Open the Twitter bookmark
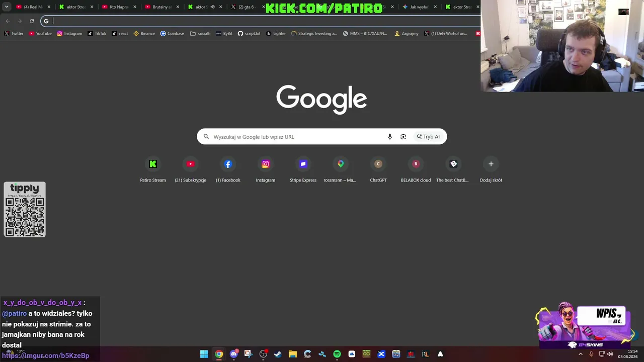Viewport: 644px width, 362px height. click(14, 34)
